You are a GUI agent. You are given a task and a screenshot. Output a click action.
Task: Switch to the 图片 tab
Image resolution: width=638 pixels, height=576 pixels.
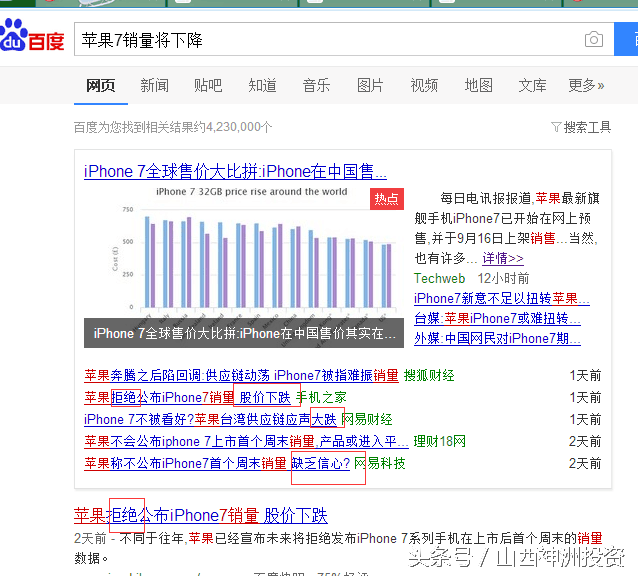coord(370,85)
